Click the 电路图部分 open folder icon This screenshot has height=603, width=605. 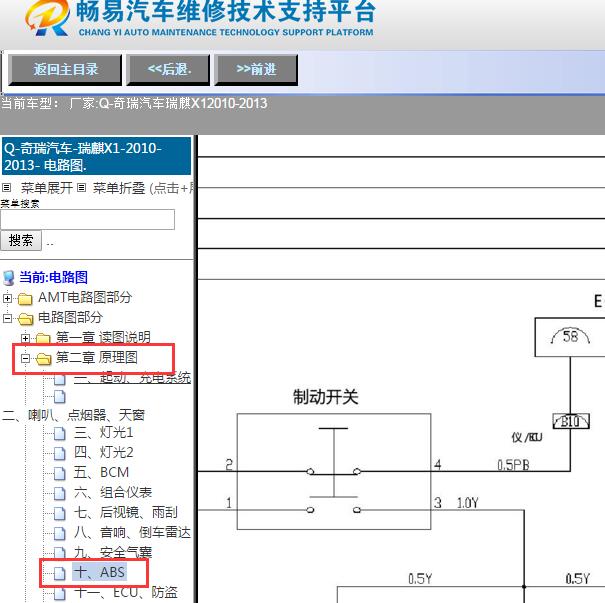[x=25, y=319]
